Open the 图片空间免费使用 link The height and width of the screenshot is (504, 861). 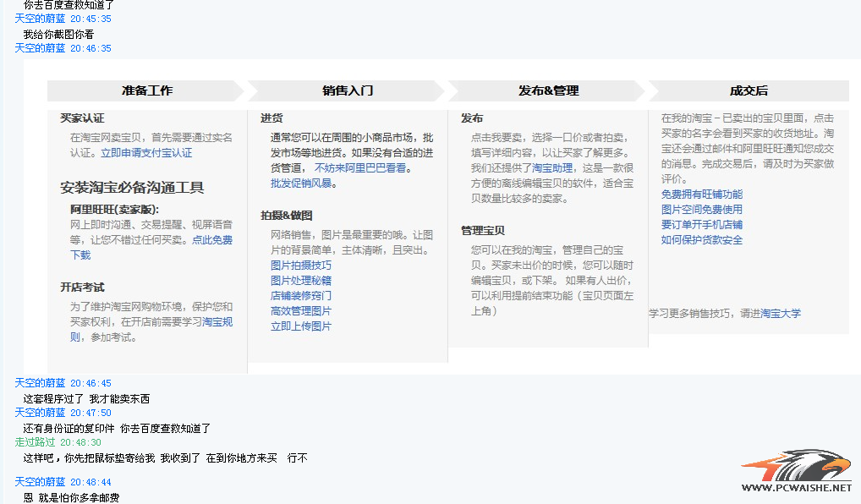tap(702, 210)
